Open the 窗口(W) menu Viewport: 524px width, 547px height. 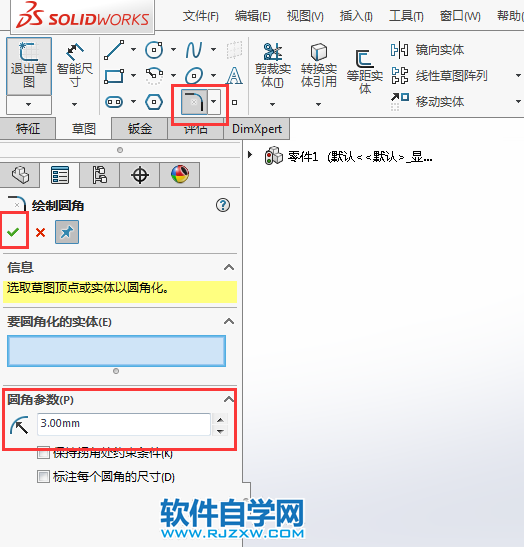460,16
